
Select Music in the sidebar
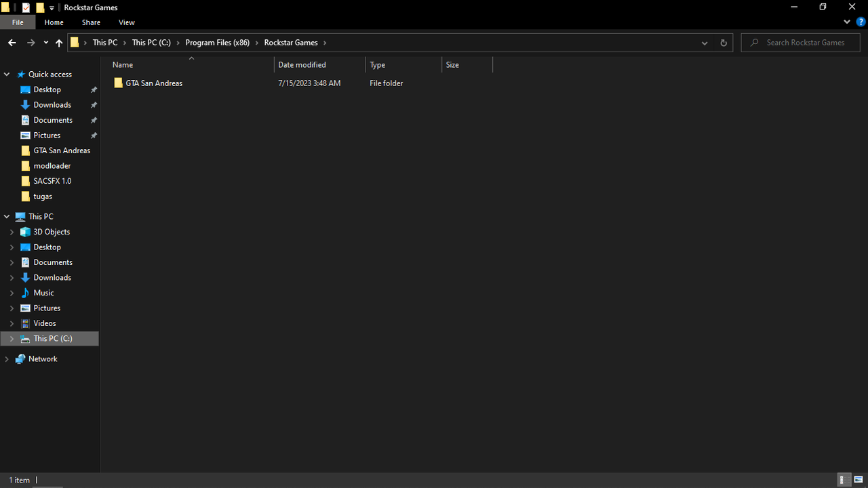43,293
